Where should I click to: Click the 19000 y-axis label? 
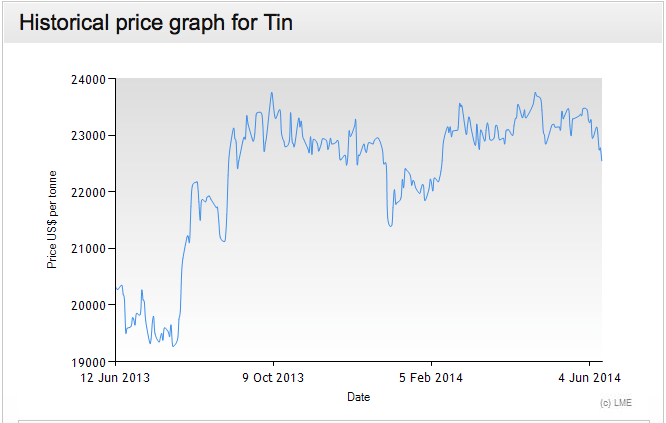pos(93,361)
